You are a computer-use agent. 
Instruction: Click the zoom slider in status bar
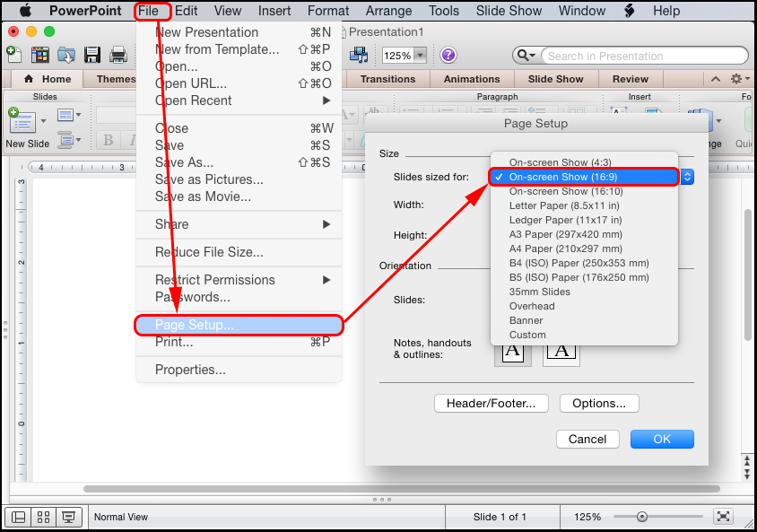(642, 517)
